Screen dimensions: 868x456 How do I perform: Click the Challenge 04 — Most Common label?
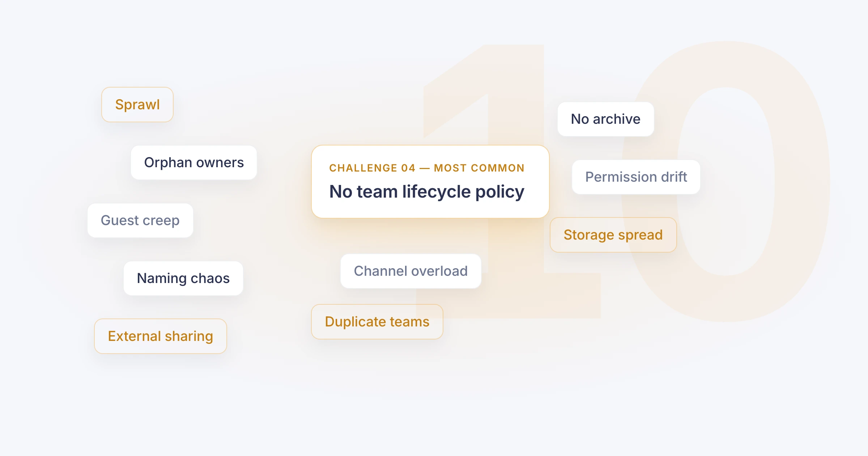coord(427,168)
